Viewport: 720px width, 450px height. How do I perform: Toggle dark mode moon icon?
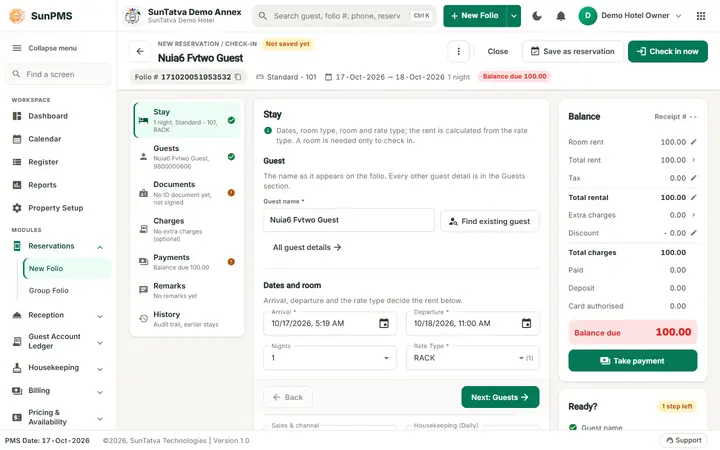pyautogui.click(x=536, y=16)
